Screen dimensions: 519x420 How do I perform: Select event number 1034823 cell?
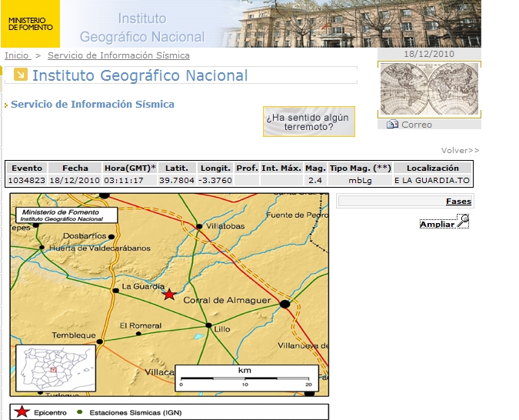(26, 181)
